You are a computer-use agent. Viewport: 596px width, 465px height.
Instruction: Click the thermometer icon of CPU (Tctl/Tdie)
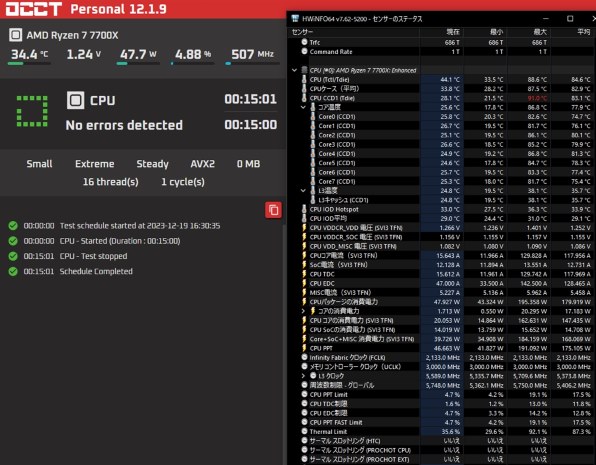(x=304, y=79)
